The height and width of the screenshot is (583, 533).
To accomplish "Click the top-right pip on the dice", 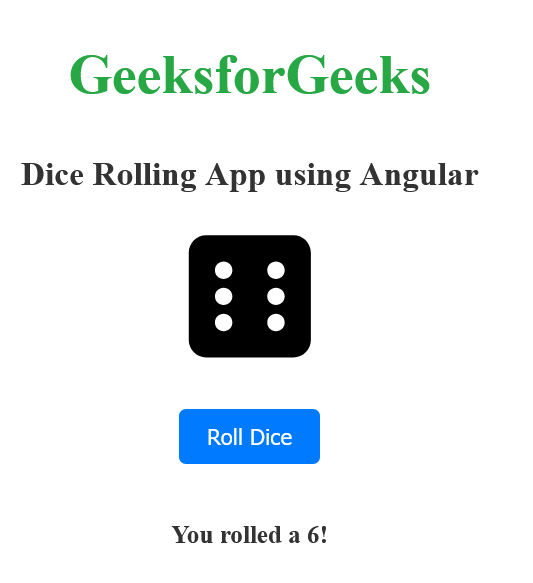I will pyautogui.click(x=276, y=270).
